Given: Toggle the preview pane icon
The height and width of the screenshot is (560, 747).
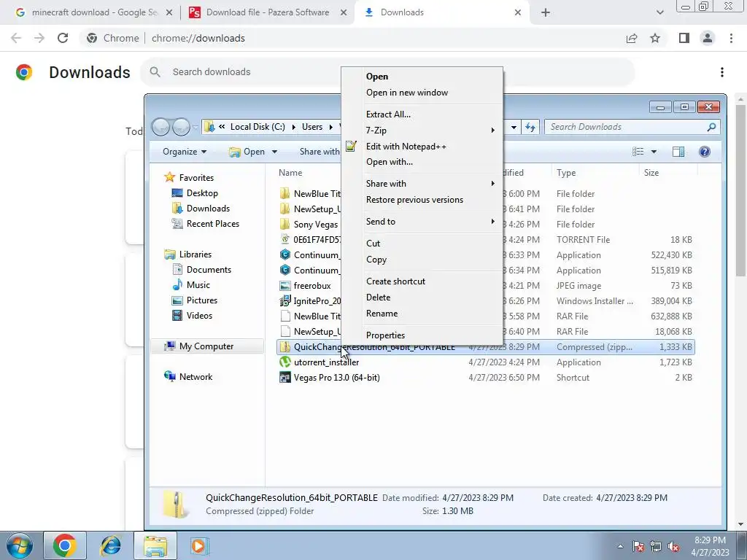Looking at the screenshot, I should 678,152.
